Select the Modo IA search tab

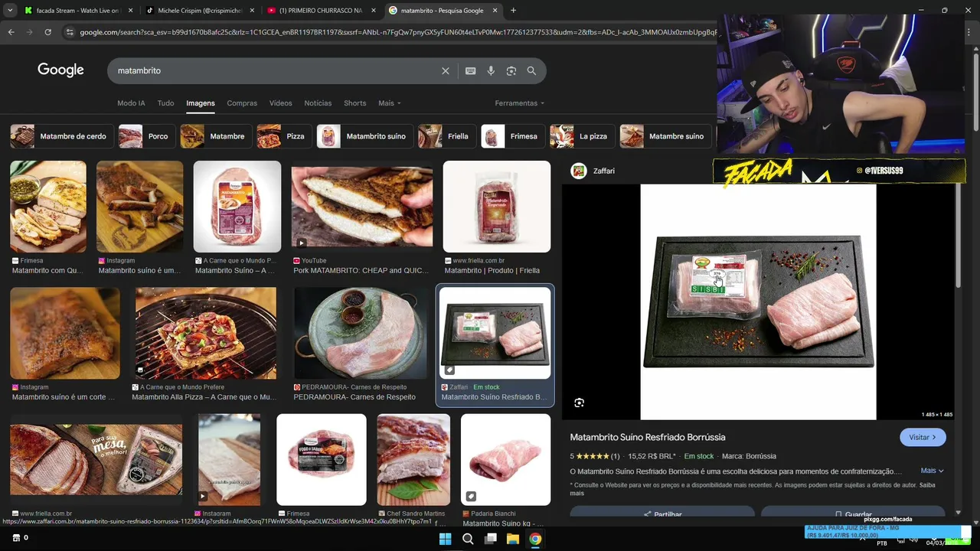click(131, 103)
